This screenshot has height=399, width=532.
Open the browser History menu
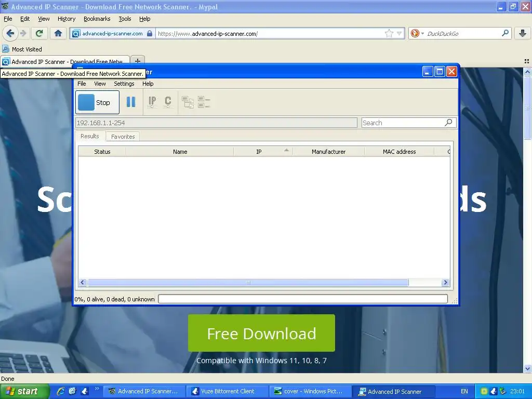pos(66,19)
